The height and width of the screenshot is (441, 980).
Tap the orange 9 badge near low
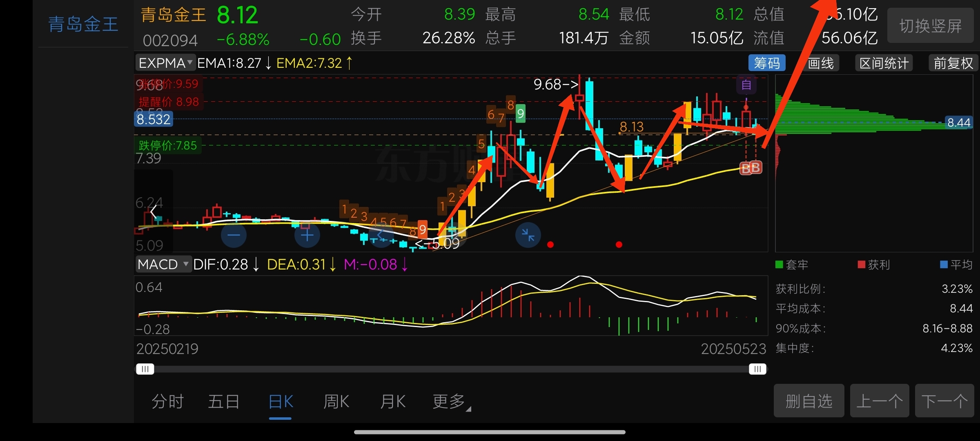pyautogui.click(x=423, y=229)
